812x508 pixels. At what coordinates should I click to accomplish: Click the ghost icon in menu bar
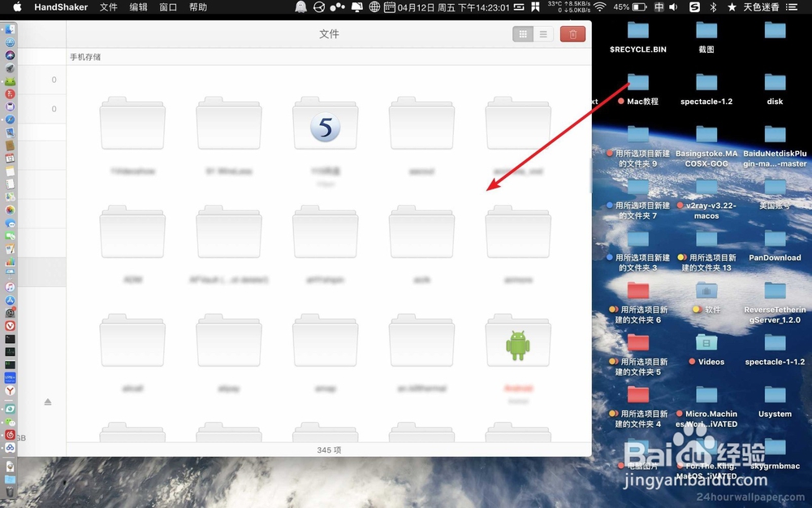(300, 7)
